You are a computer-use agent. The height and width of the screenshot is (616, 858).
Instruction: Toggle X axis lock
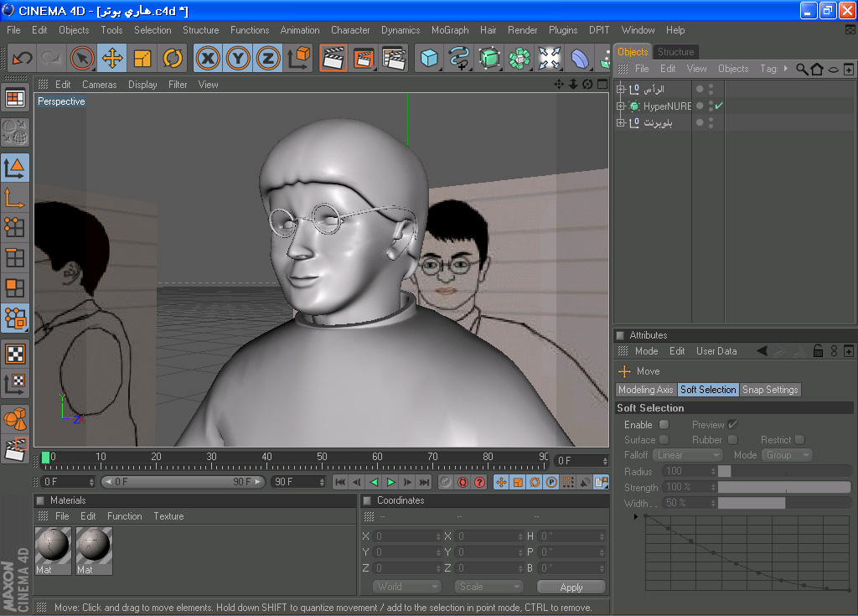[208, 58]
